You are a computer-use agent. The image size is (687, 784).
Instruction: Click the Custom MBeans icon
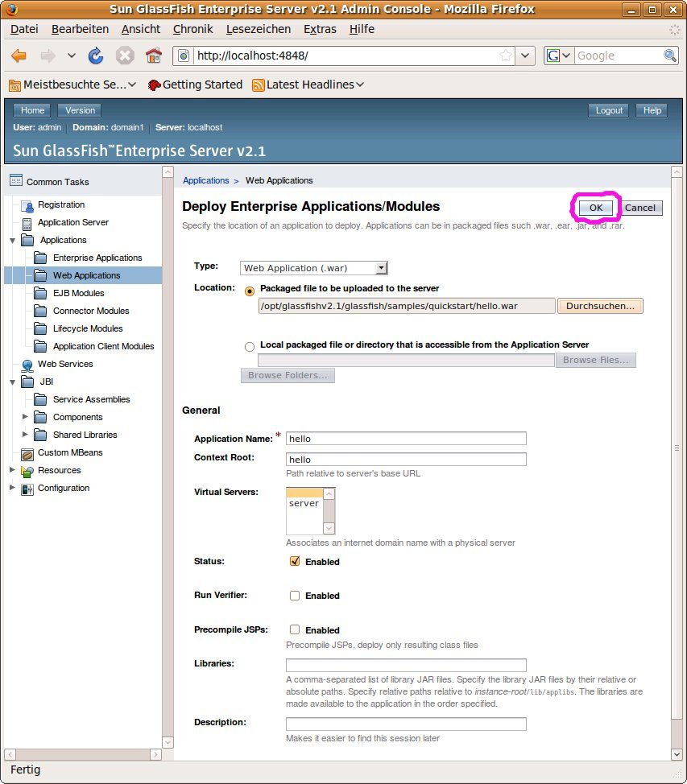pyautogui.click(x=27, y=453)
